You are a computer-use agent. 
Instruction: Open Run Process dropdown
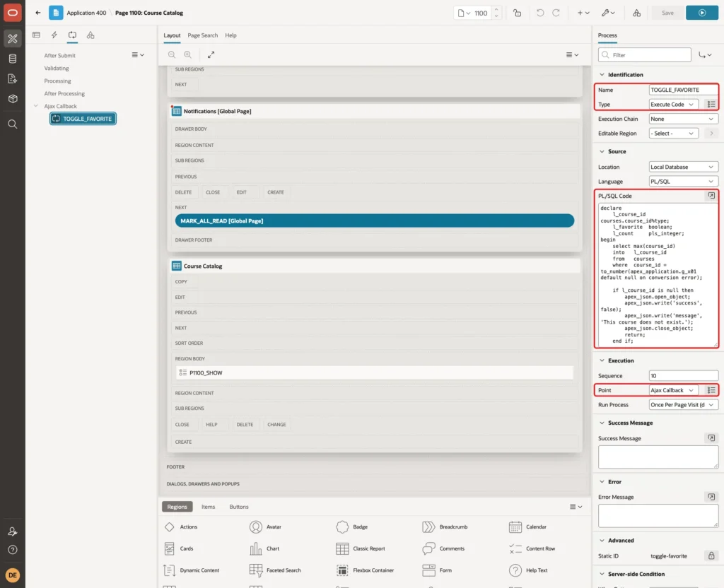(x=684, y=405)
